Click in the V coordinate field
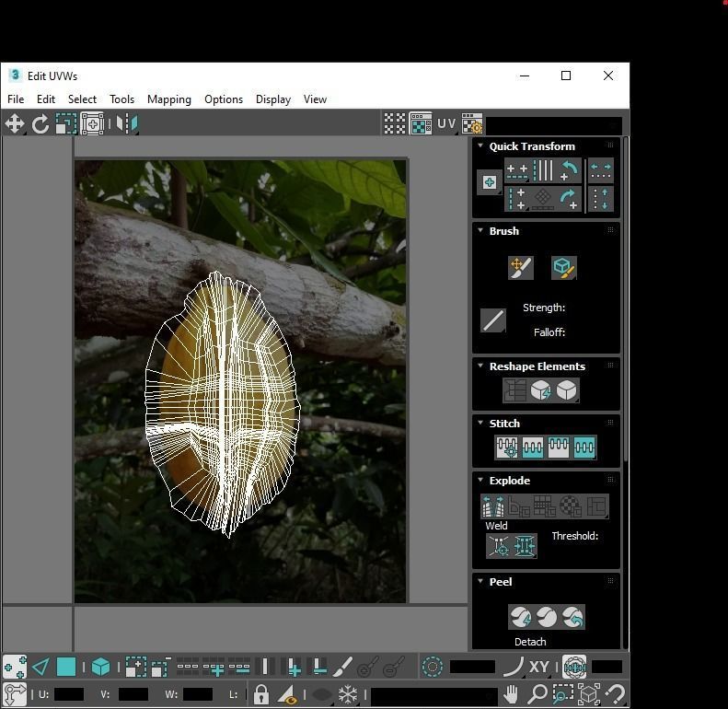The width and height of the screenshot is (728, 709). pyautogui.click(x=133, y=694)
